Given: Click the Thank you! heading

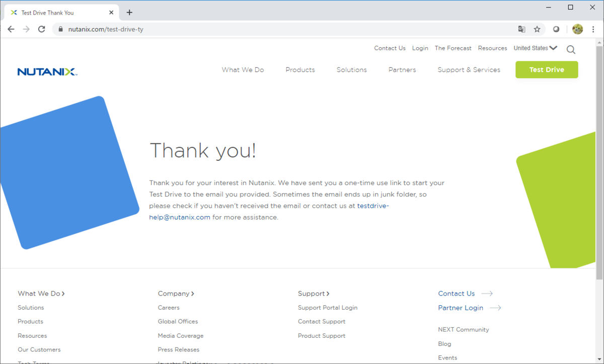Looking at the screenshot, I should click(x=203, y=150).
